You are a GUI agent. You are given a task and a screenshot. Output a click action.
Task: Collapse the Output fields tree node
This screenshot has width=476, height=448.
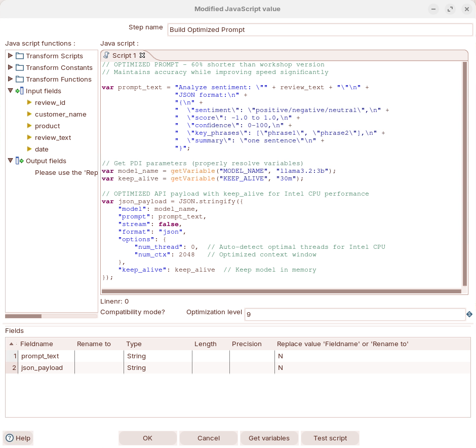11,161
